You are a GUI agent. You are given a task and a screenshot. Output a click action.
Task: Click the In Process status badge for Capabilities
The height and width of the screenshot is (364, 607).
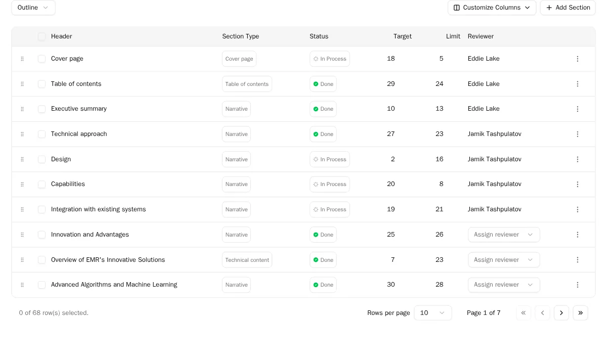[x=330, y=185]
